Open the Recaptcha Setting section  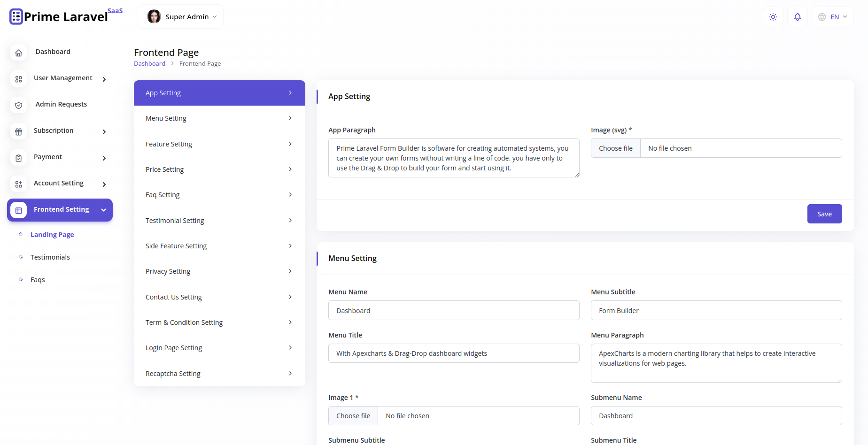click(219, 373)
